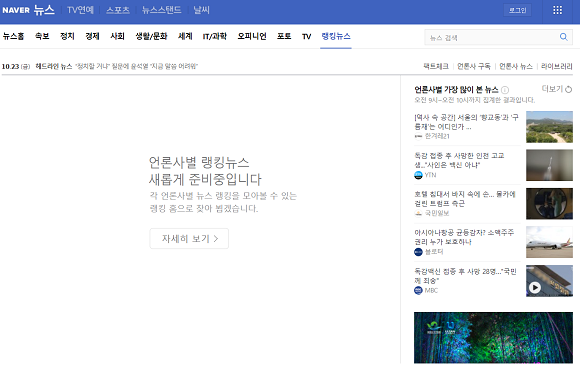The width and height of the screenshot is (580, 366).
Task: Go to the 사회 tab
Action: [x=118, y=36]
